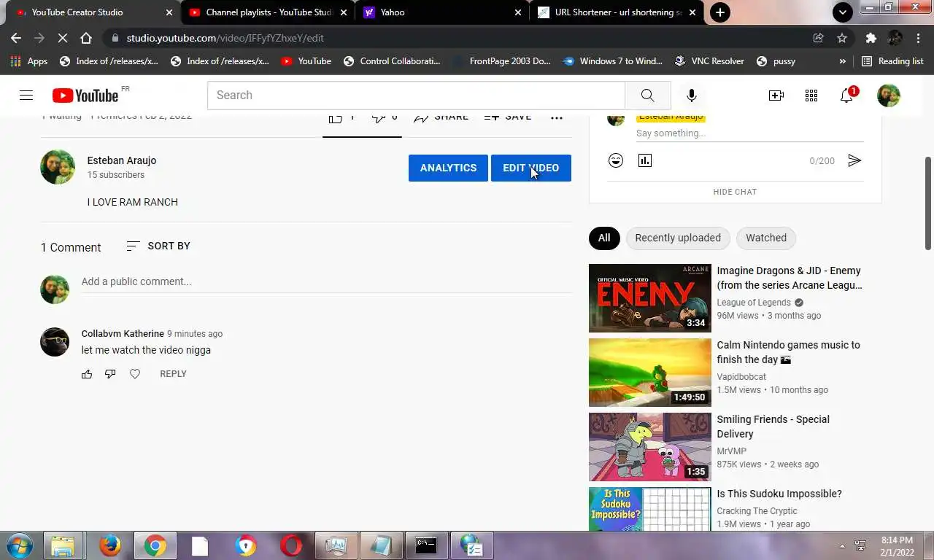Open the Chrome three-dot menu
934x560 pixels.
click(x=919, y=38)
